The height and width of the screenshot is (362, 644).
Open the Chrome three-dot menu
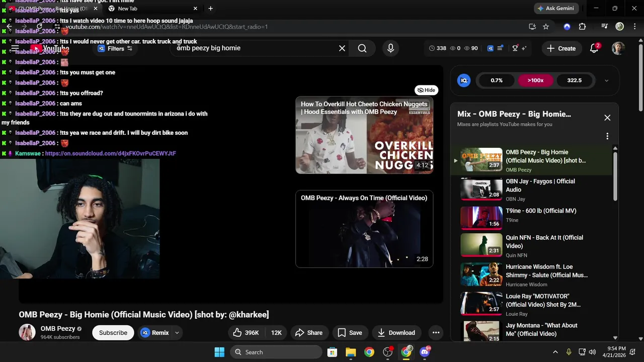[x=634, y=27]
